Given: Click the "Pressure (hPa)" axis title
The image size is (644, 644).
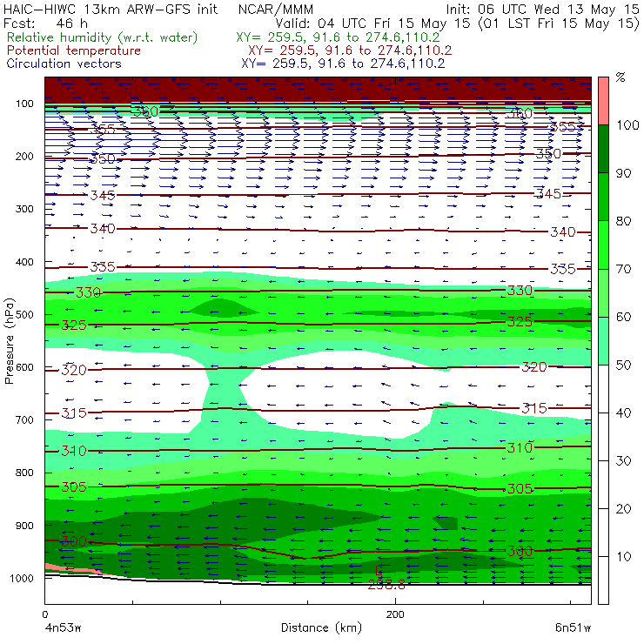Looking at the screenshot, I should 9,341.
